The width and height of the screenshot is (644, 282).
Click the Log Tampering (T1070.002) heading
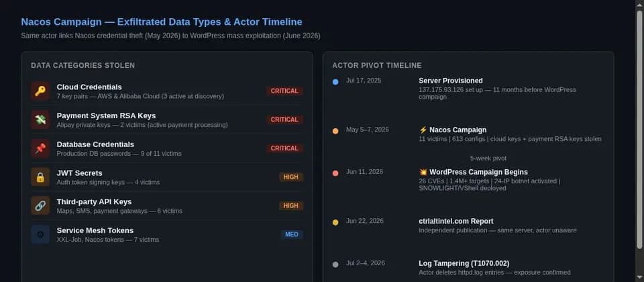(464, 263)
